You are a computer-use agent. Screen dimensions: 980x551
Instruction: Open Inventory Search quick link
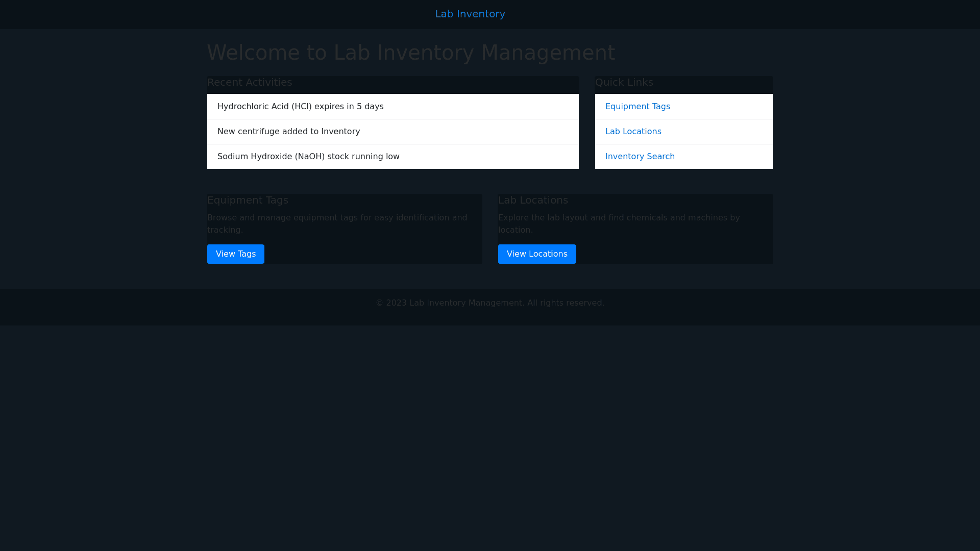[640, 157]
